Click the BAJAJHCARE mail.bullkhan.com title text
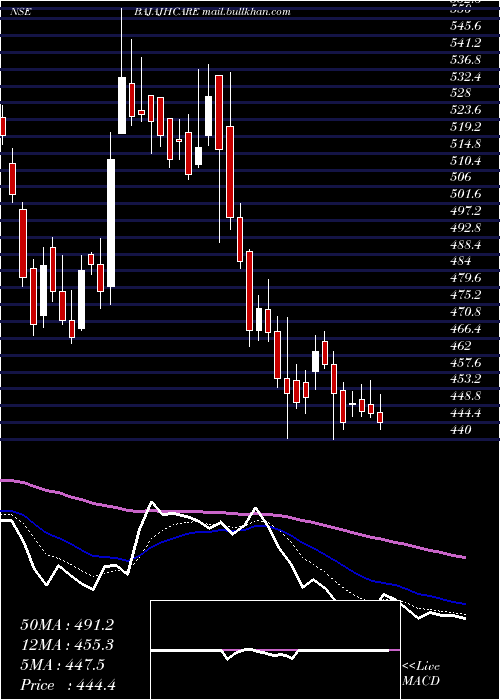Screen dimensions: 500x700 click(x=212, y=12)
